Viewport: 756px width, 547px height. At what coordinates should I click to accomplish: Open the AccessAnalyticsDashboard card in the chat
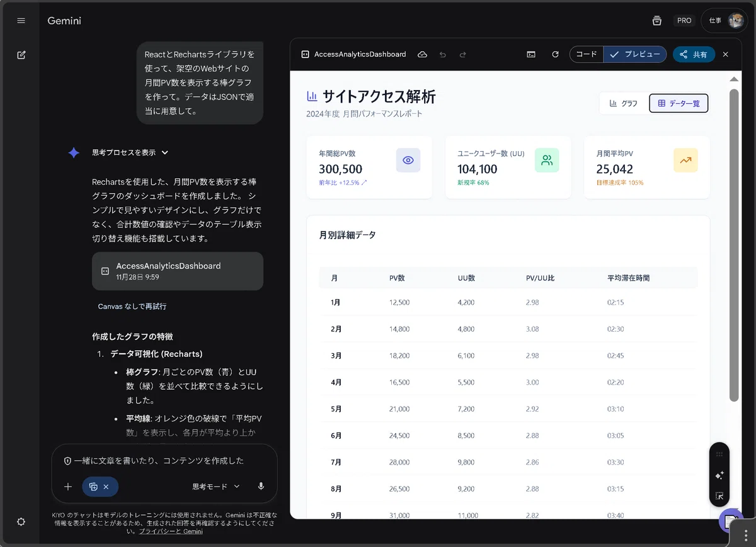[x=178, y=271]
